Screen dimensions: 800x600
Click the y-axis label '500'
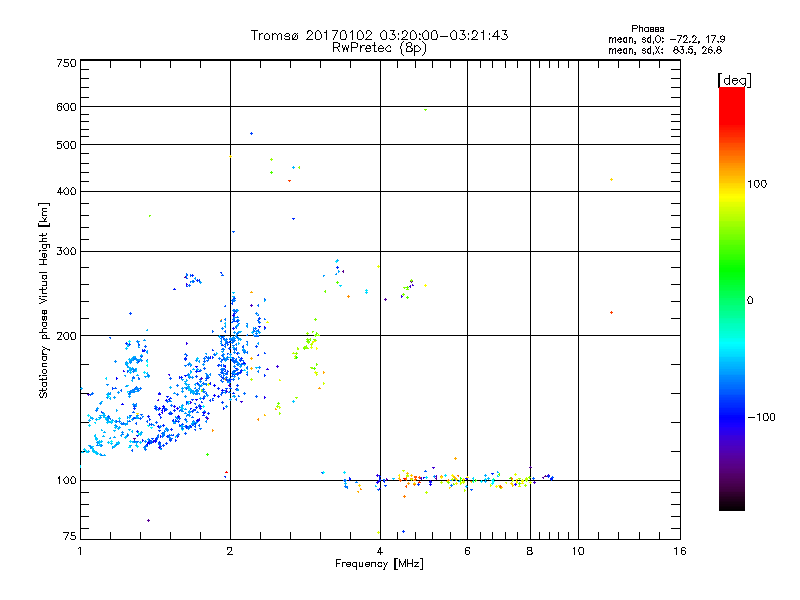point(66,145)
